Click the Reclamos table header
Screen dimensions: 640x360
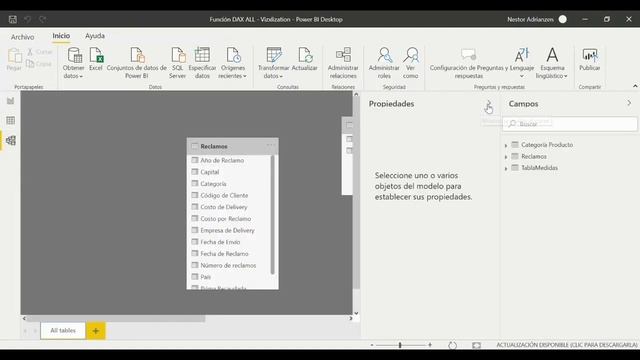[233, 146]
